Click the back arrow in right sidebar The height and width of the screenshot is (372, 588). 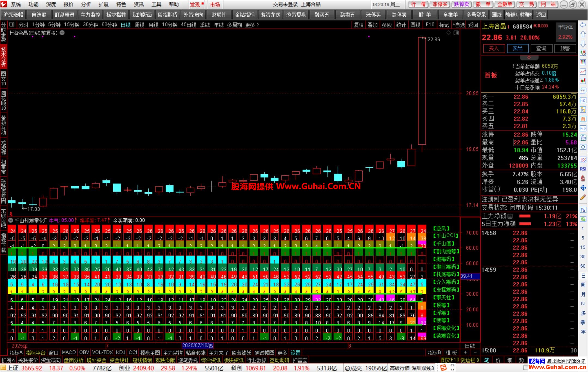pyautogui.click(x=583, y=25)
